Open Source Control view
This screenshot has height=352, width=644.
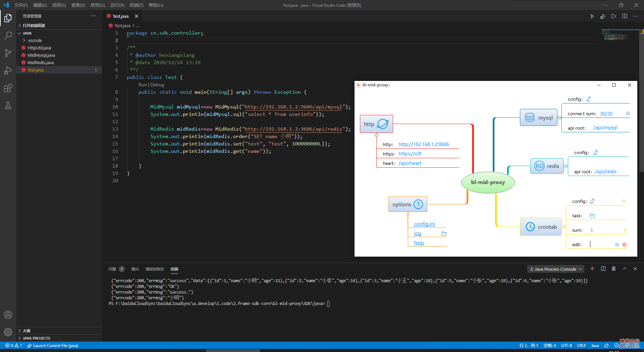[8, 53]
